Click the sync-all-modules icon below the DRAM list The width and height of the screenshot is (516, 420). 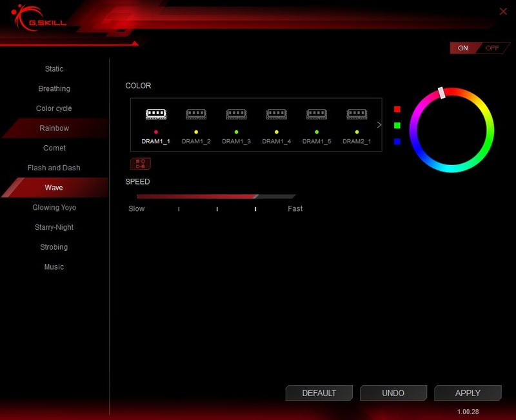pos(140,163)
